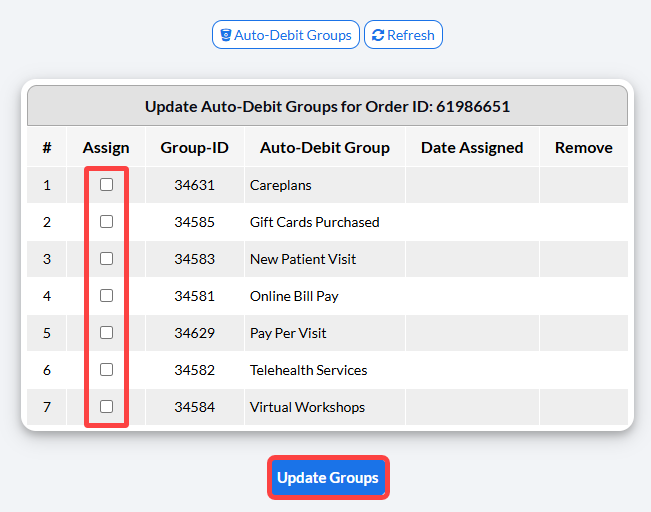651x512 pixels.
Task: Click the New Patient Visit text
Action: (303, 259)
